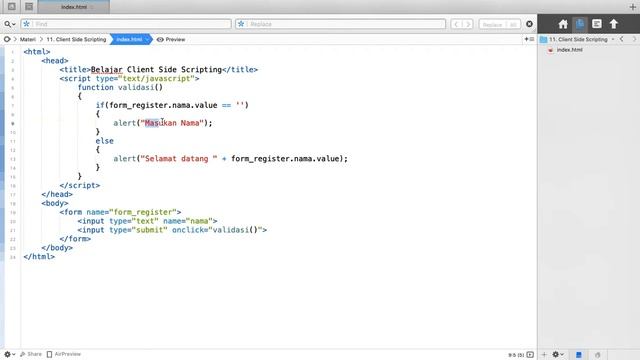The width and height of the screenshot is (640, 360).
Task: Open search options magnifier dropdown
Action: (9, 24)
